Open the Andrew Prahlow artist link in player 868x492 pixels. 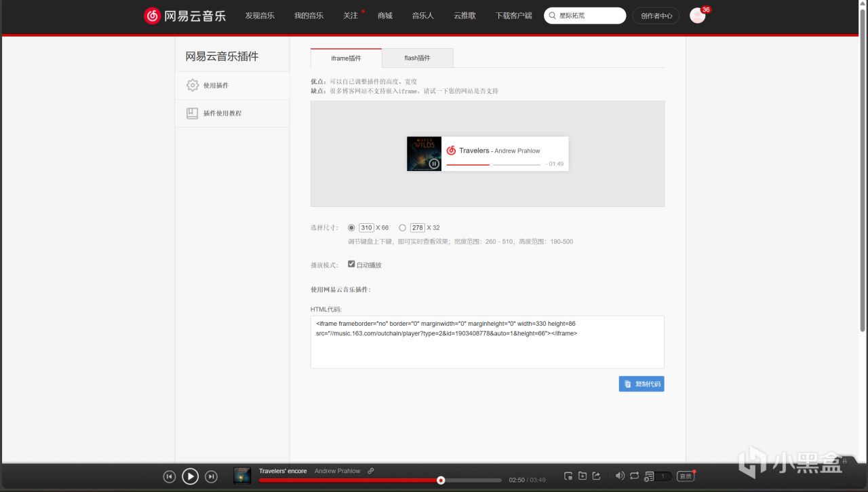[338, 471]
